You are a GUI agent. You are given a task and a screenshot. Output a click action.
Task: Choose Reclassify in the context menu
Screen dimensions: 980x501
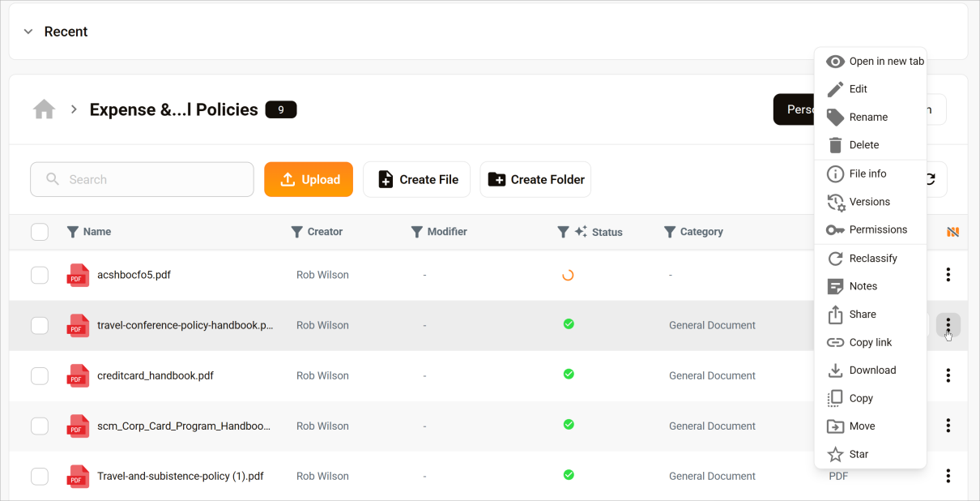point(871,259)
